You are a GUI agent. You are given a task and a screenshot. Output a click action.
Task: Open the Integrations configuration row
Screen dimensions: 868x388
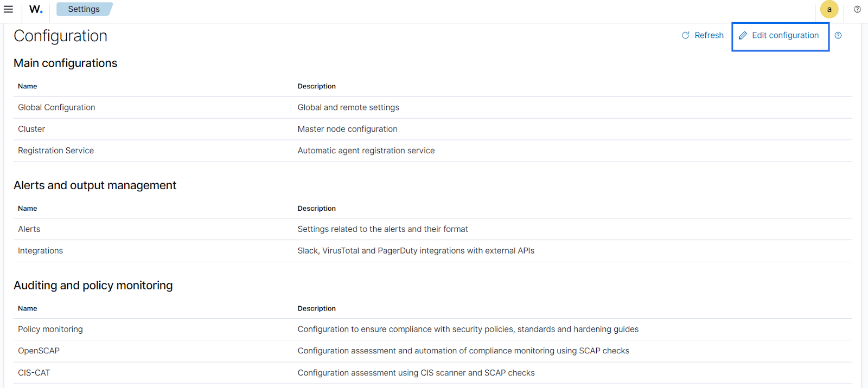[x=40, y=251]
